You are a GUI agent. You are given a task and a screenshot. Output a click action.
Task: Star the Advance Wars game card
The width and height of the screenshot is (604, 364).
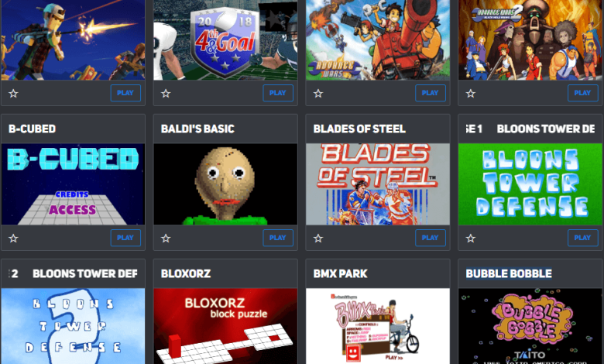tap(318, 93)
